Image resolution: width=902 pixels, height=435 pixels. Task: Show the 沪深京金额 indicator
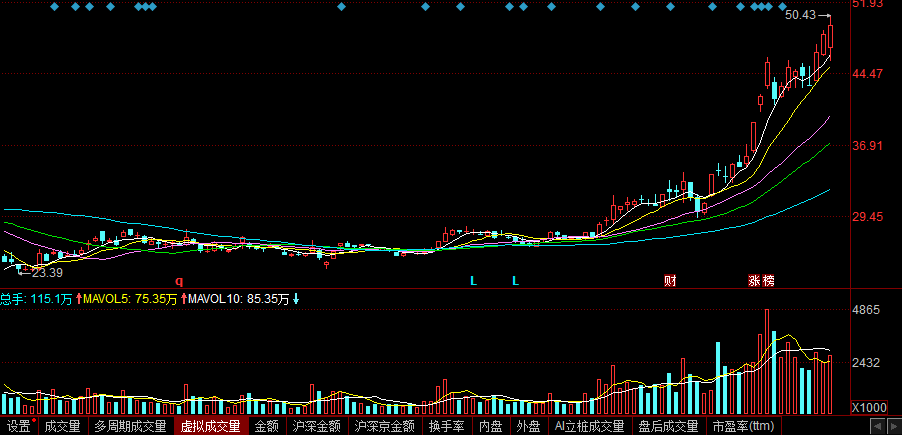[x=385, y=426]
